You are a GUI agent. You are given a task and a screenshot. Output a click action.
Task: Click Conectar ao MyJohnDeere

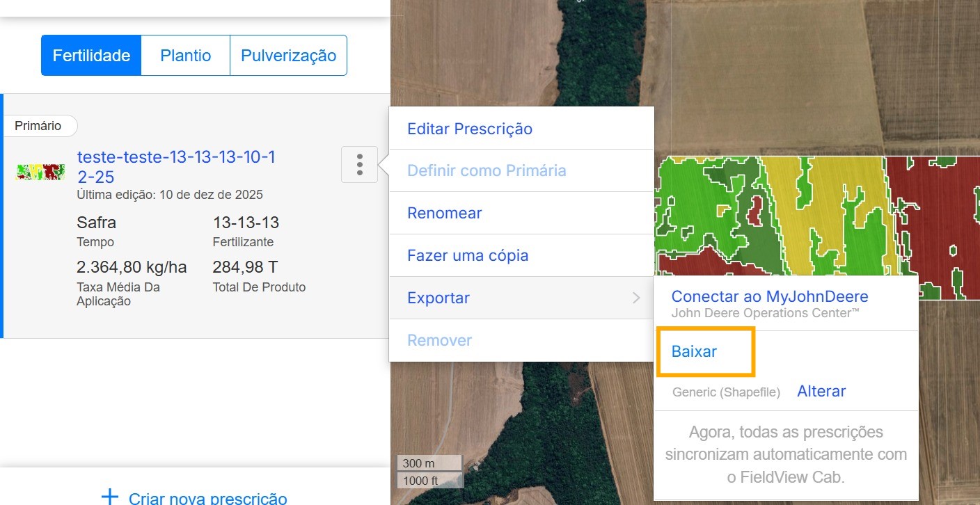click(x=770, y=296)
